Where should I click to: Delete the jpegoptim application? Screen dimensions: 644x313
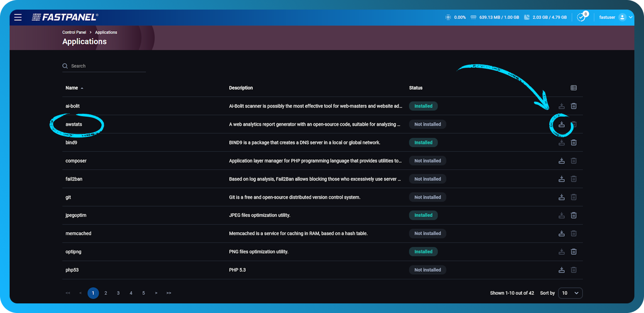573,215
